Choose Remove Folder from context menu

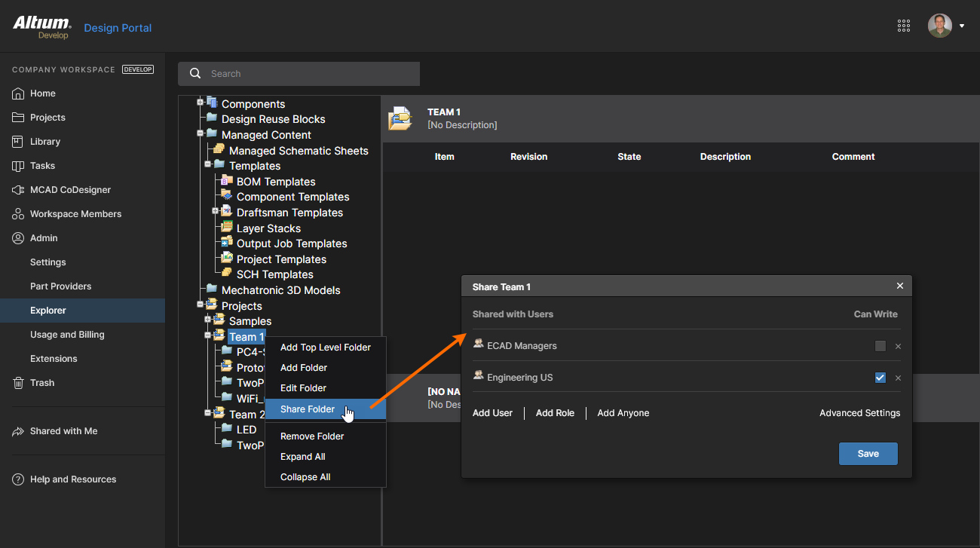pyautogui.click(x=312, y=436)
